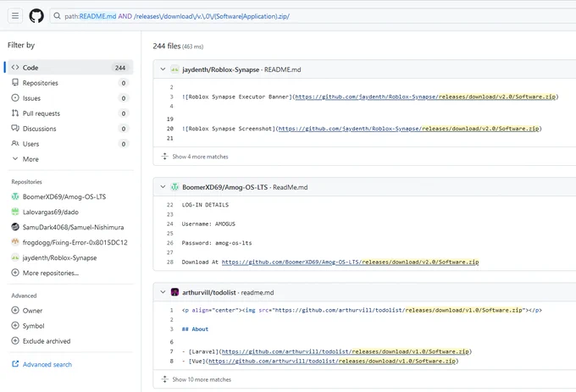576x392 pixels.
Task: Open the Laravel link on line 7
Action: click(x=346, y=351)
